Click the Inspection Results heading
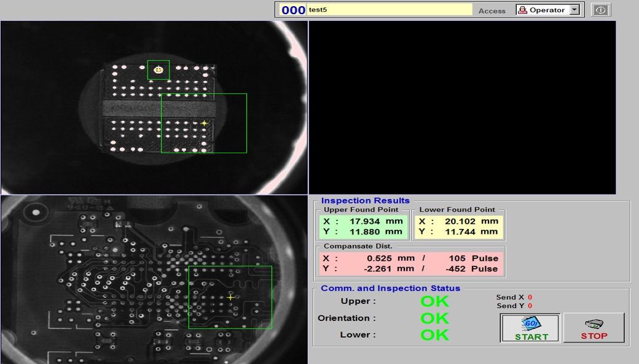 [x=365, y=201]
